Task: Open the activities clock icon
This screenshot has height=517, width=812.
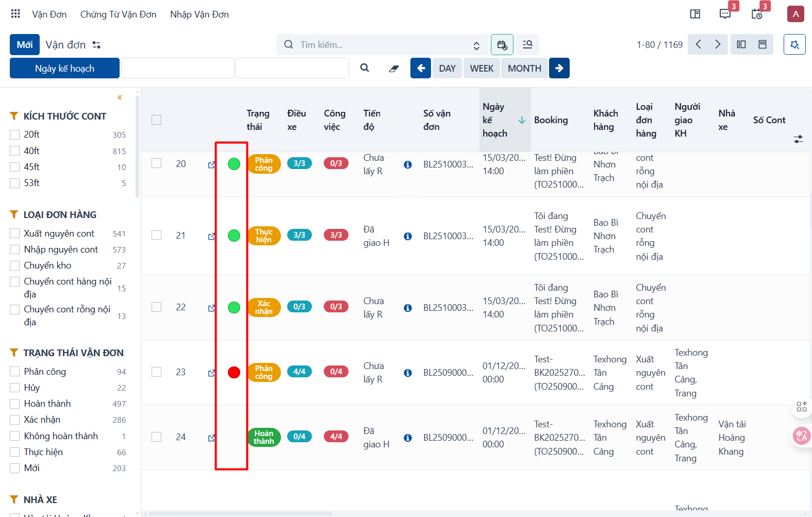Action: 757,14
